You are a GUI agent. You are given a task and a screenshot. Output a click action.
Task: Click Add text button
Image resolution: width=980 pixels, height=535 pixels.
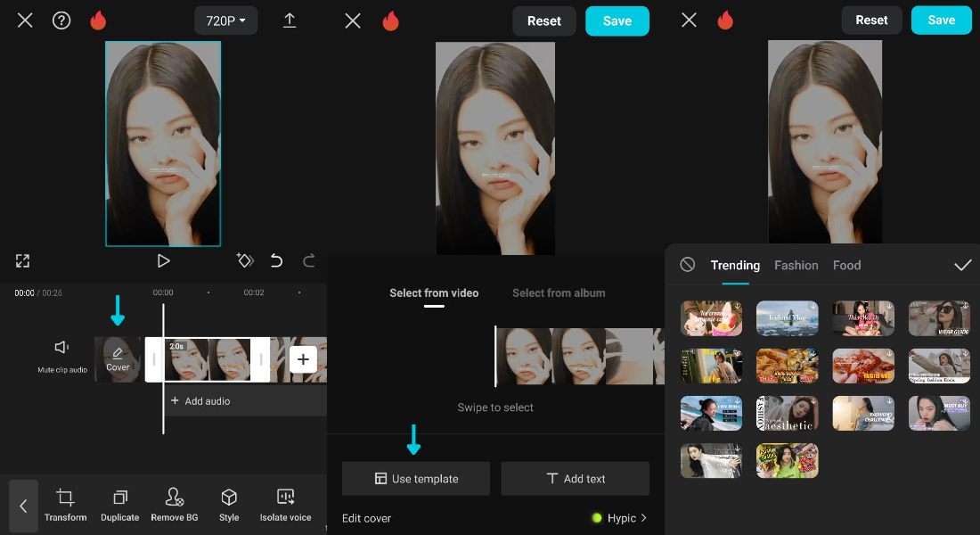(575, 479)
